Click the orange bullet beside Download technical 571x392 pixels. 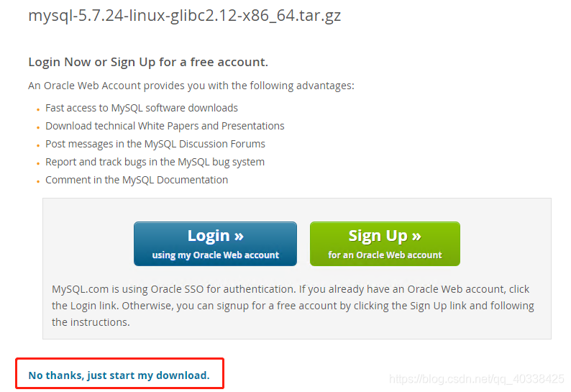click(x=38, y=127)
